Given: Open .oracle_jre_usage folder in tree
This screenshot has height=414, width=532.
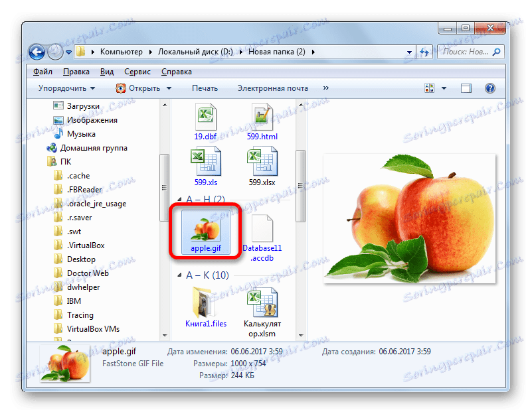Looking at the screenshot, I should (x=97, y=204).
